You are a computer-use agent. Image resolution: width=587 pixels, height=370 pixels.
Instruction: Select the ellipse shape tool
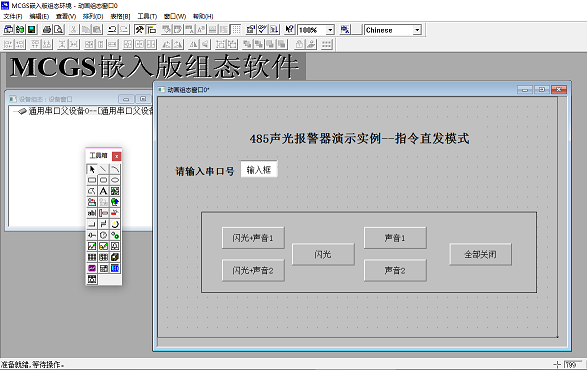115,180
